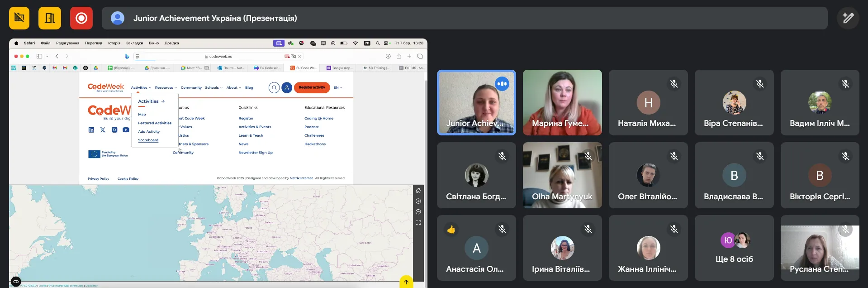The image size is (868, 288).
Task: Open a new tab with the plus icon
Action: (409, 56)
